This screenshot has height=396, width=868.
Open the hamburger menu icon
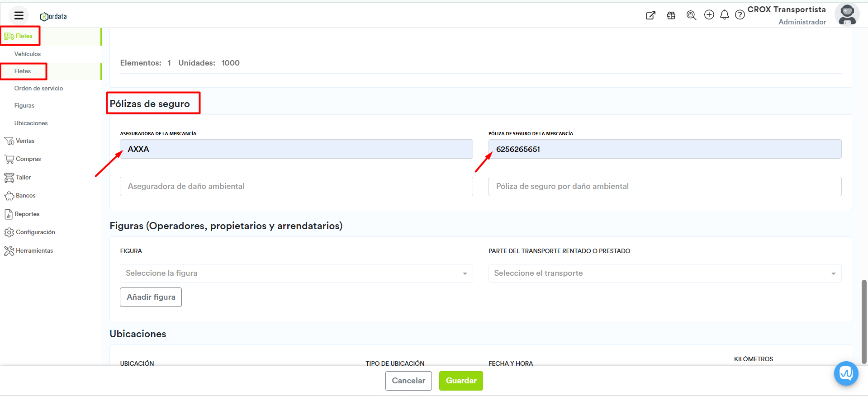click(19, 16)
